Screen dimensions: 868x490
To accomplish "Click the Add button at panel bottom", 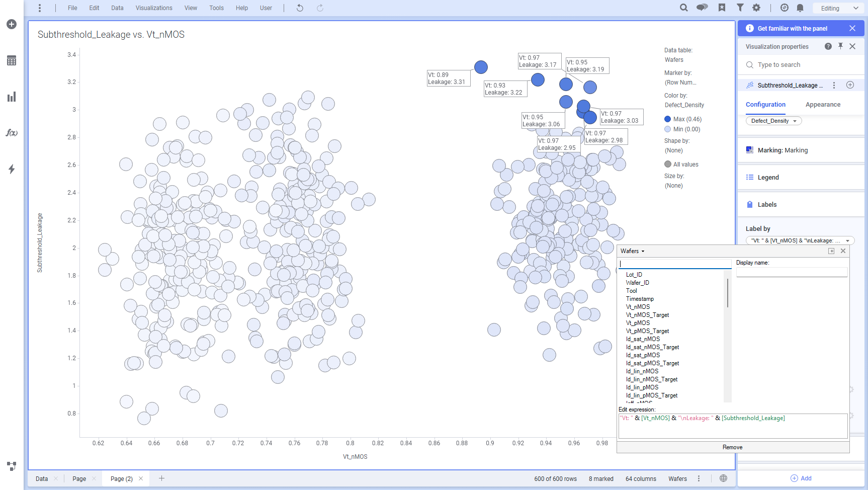I will pyautogui.click(x=801, y=478).
